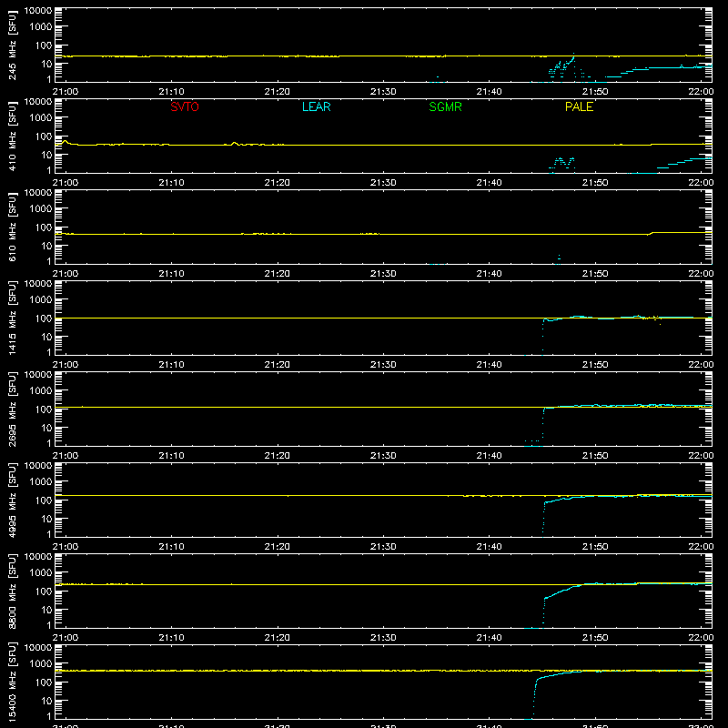
Task: Click the cyan LEAR station label
Action: point(316,106)
